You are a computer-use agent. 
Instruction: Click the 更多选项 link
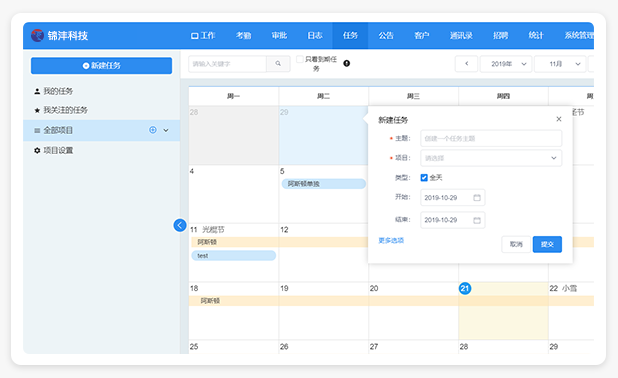click(391, 240)
